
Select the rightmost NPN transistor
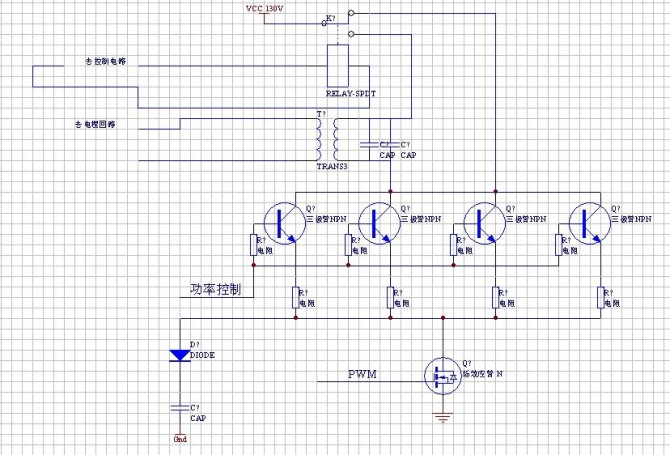coord(590,223)
